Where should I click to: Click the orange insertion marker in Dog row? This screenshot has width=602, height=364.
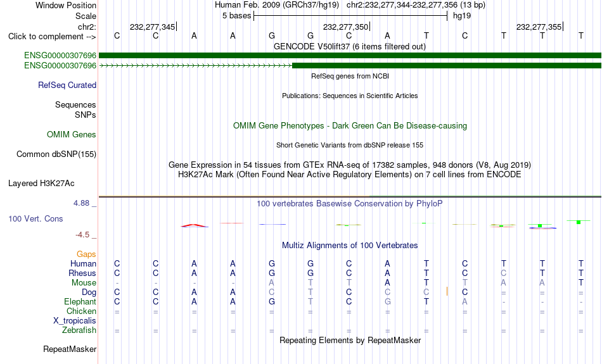point(447,291)
